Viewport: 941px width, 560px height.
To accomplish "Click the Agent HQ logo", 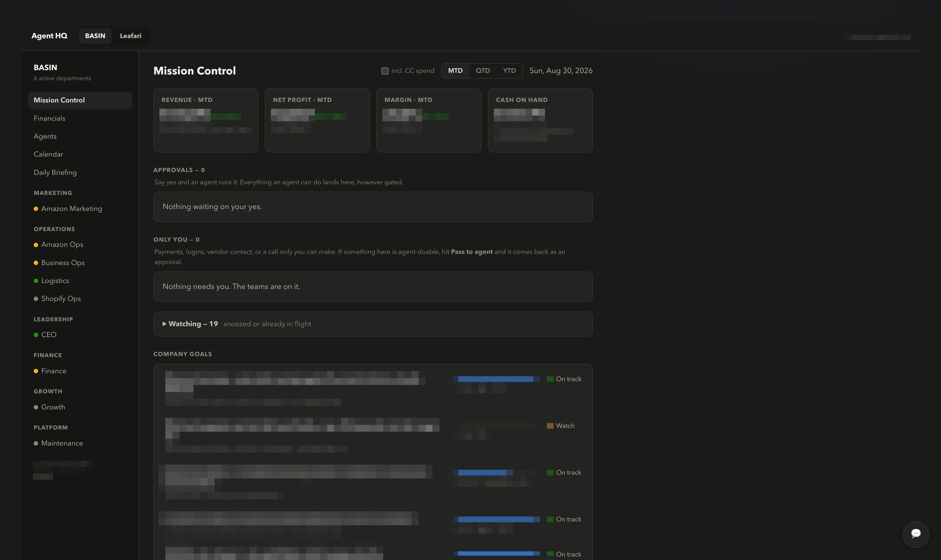I will tap(49, 36).
